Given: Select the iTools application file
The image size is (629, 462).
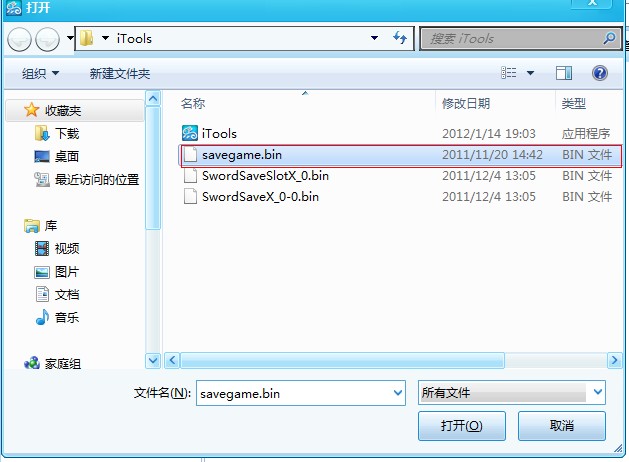Looking at the screenshot, I should coord(395,133).
